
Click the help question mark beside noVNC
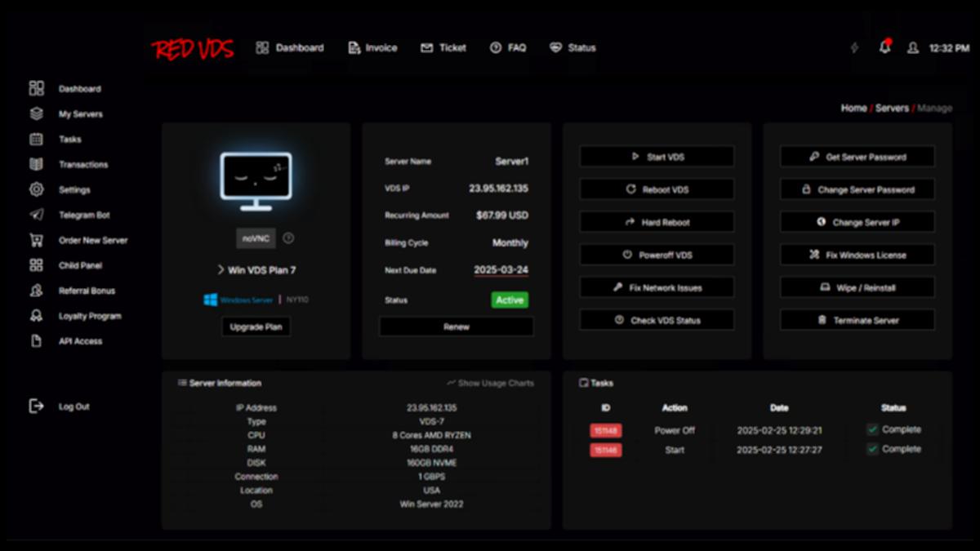pos(288,238)
